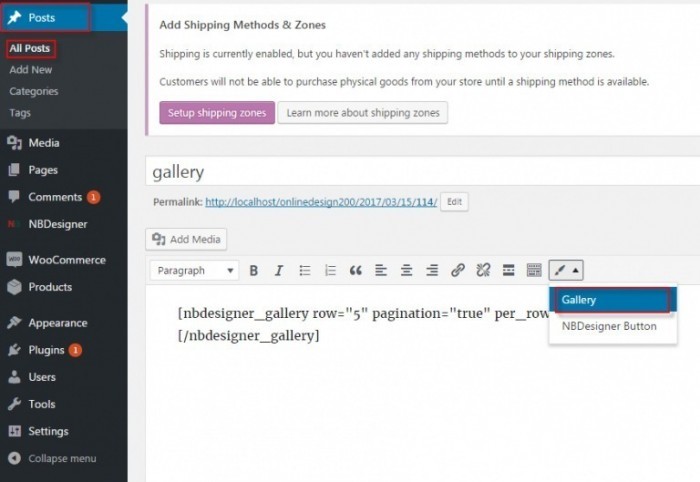Insert Read More tag
Image resolution: width=700 pixels, height=482 pixels.
508,270
